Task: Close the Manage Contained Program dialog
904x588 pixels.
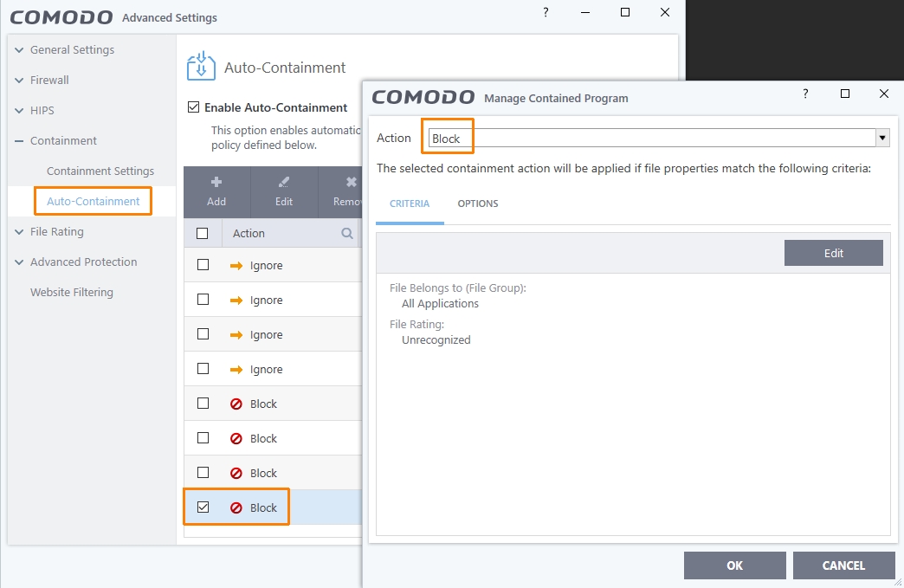Action: [x=884, y=94]
